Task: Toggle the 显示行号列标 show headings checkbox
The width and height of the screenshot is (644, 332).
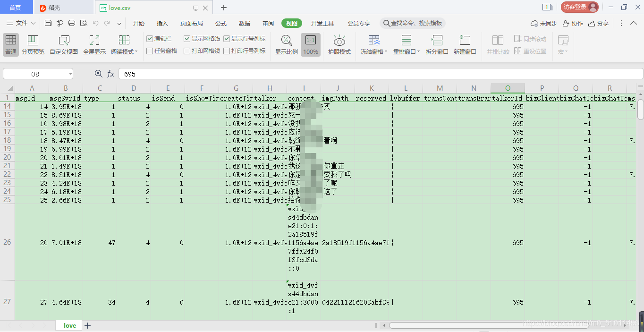Action: 227,39
